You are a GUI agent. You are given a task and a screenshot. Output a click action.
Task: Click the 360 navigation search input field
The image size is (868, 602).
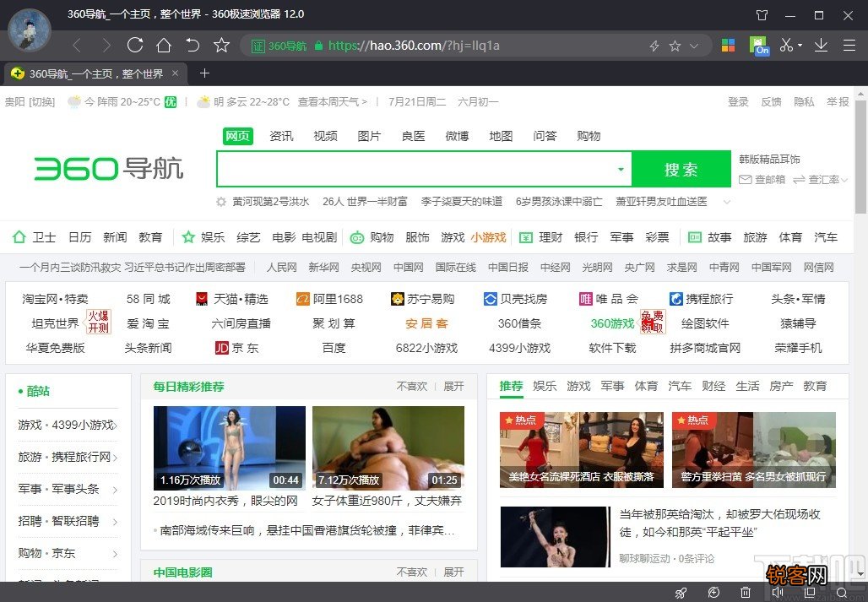[414, 169]
